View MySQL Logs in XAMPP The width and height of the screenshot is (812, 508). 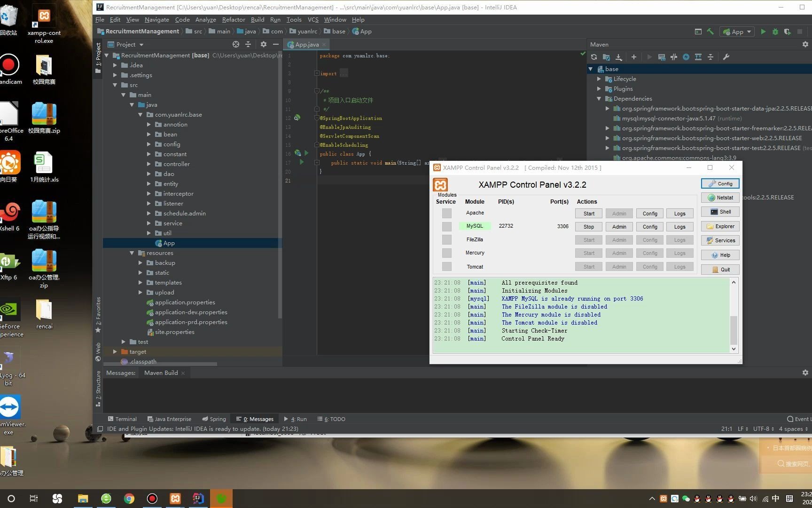click(x=679, y=226)
